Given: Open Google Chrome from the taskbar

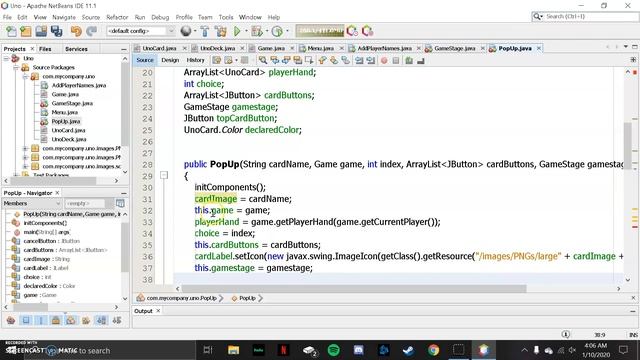Looking at the screenshot, I should tap(433, 350).
